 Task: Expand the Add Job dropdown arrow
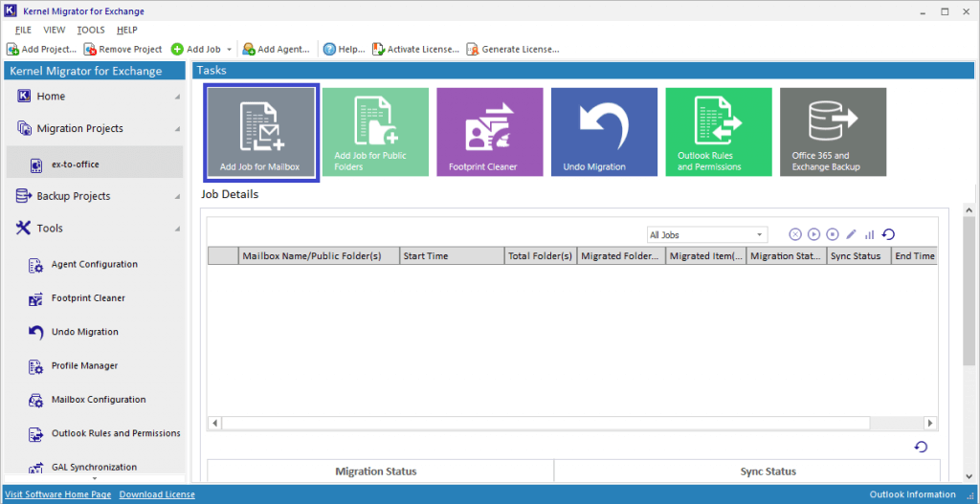[230, 50]
